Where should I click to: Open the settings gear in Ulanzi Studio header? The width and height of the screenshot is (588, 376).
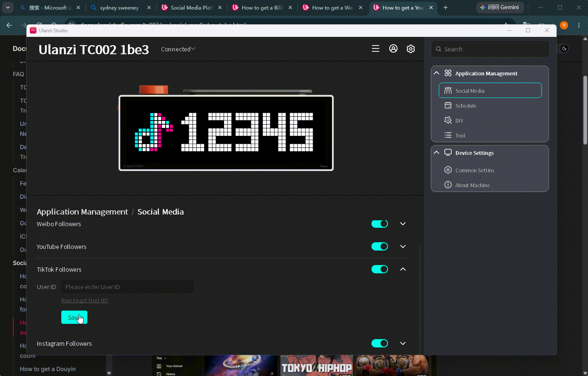point(411,49)
